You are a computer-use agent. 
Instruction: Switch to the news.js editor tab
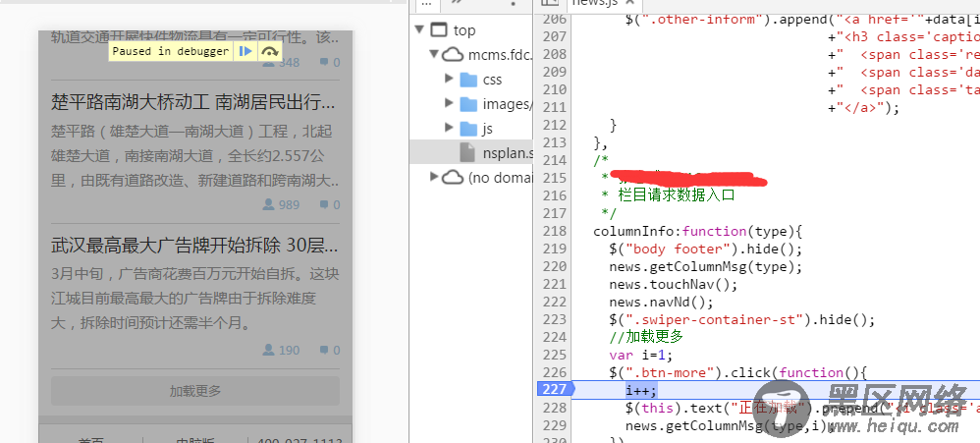[594, 3]
